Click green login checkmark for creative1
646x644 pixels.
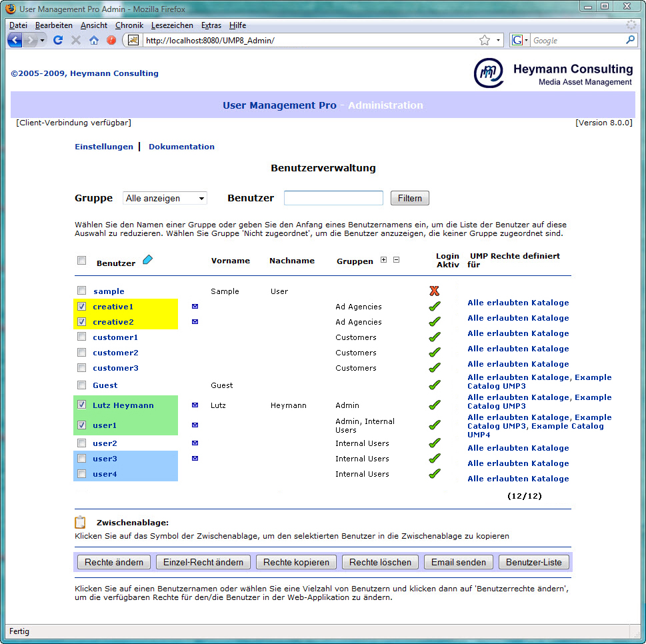tap(435, 306)
